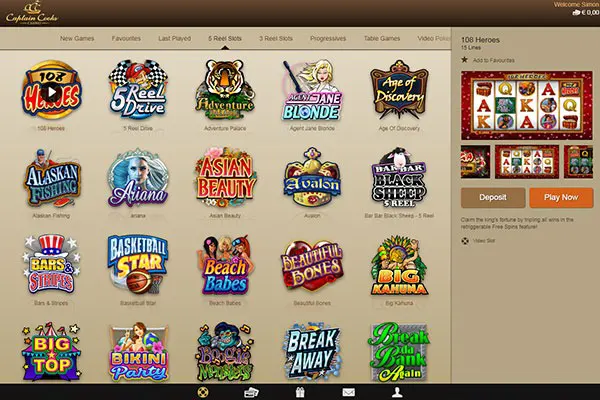Toggle the Add to Favourites star
Screen dimensions: 600x400
[465, 60]
